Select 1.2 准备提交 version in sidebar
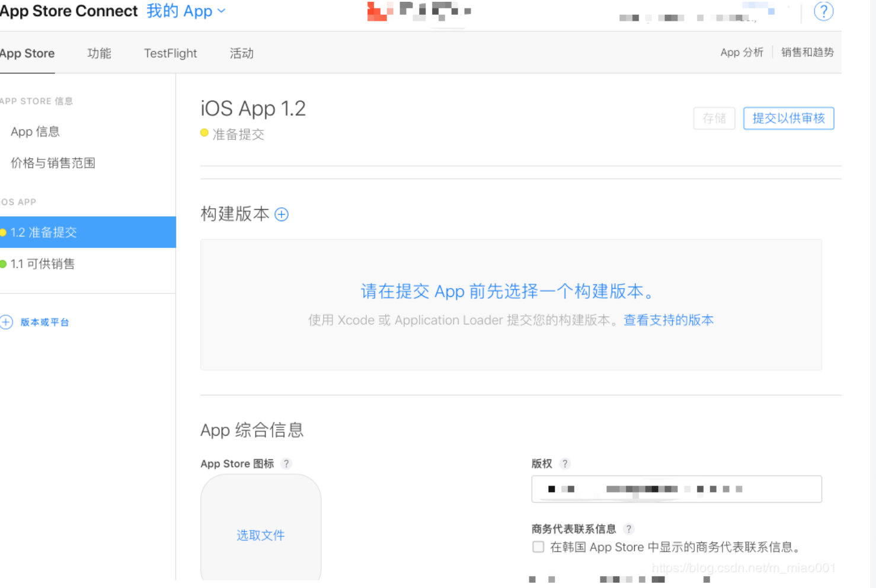This screenshot has width=876, height=588. (88, 232)
